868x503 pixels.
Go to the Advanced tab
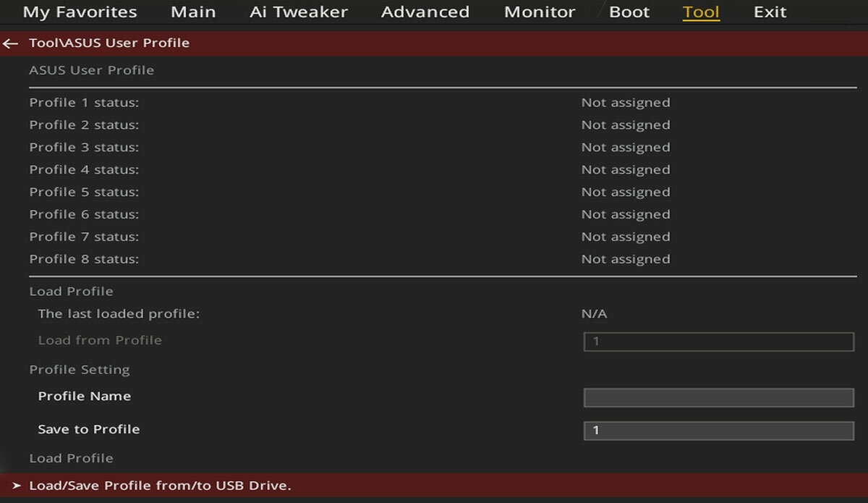tap(425, 12)
